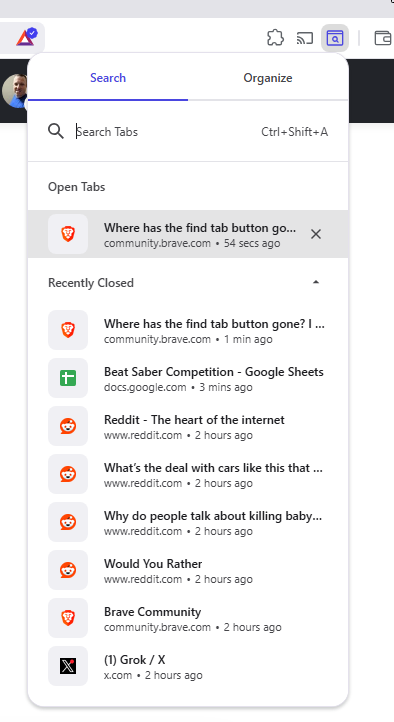Switch to the Organize tab

click(268, 78)
